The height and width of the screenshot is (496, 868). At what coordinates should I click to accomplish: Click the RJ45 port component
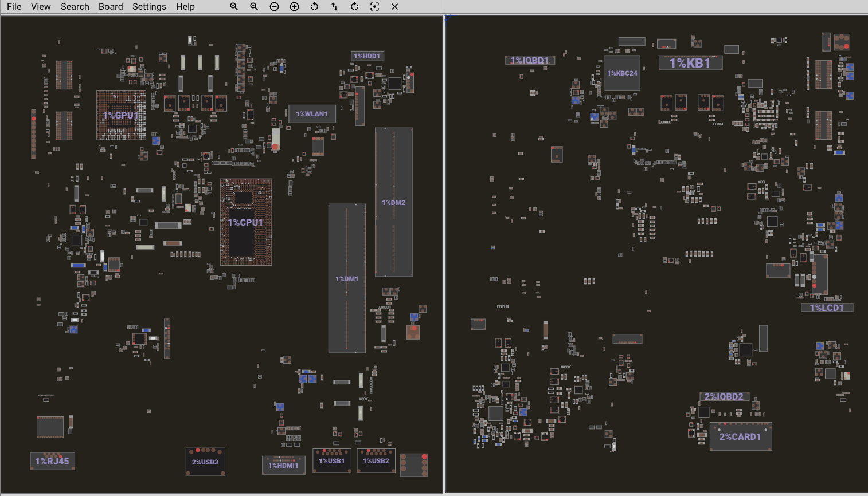click(x=52, y=461)
